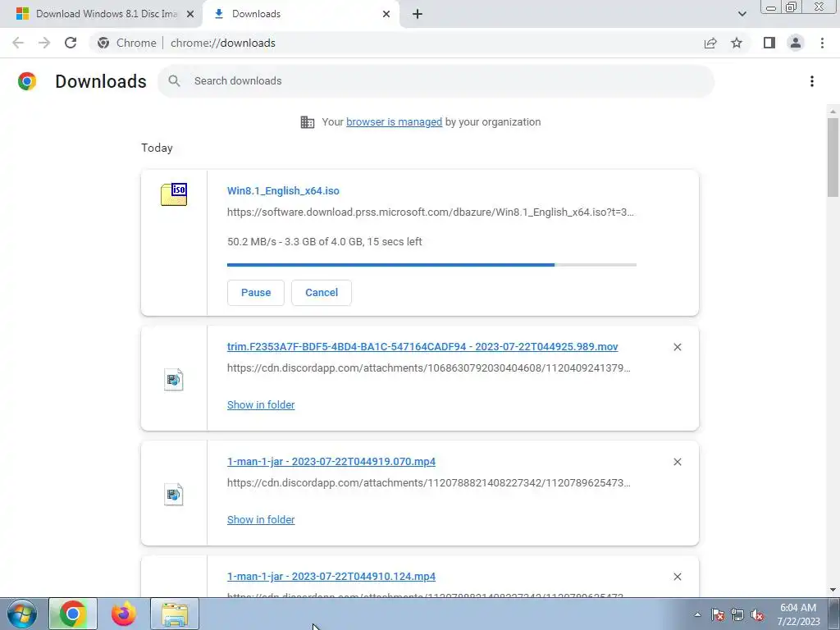Click Action Center flag tray icon
840x630 pixels.
pos(718,614)
